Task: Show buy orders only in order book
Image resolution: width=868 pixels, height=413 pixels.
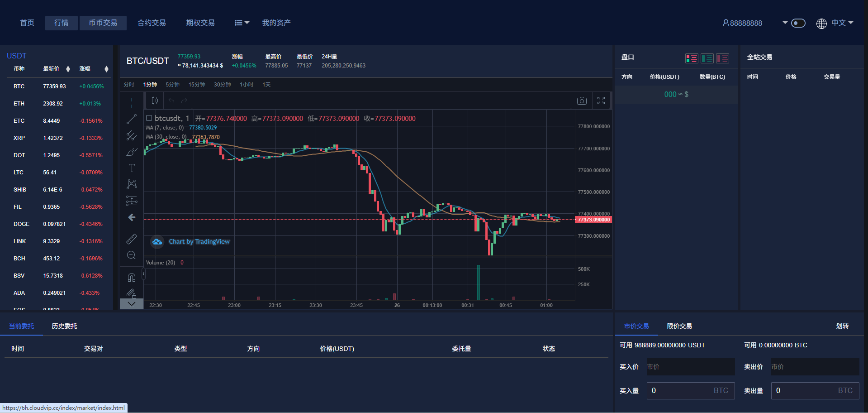Action: click(x=707, y=58)
